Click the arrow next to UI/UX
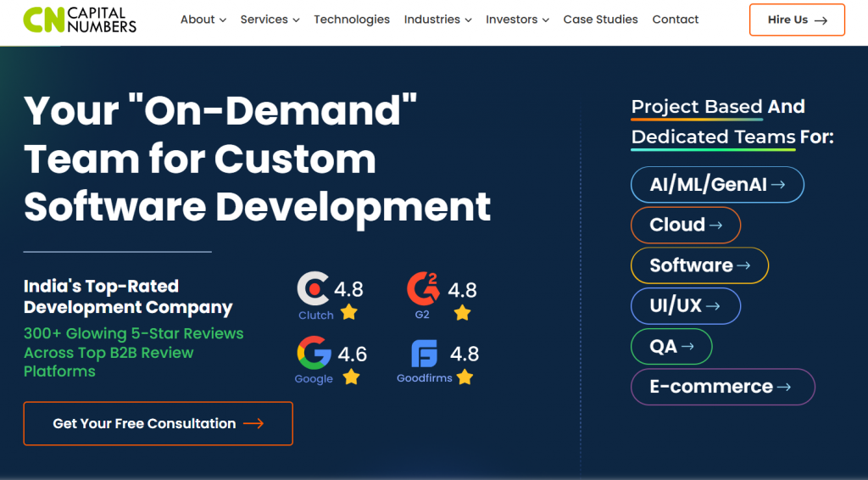This screenshot has width=868, height=480. 713,305
